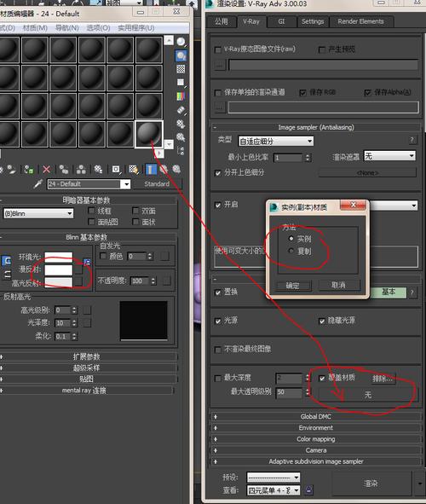Open the 材质(M) menu
This screenshot has height=504, width=426.
click(35, 28)
